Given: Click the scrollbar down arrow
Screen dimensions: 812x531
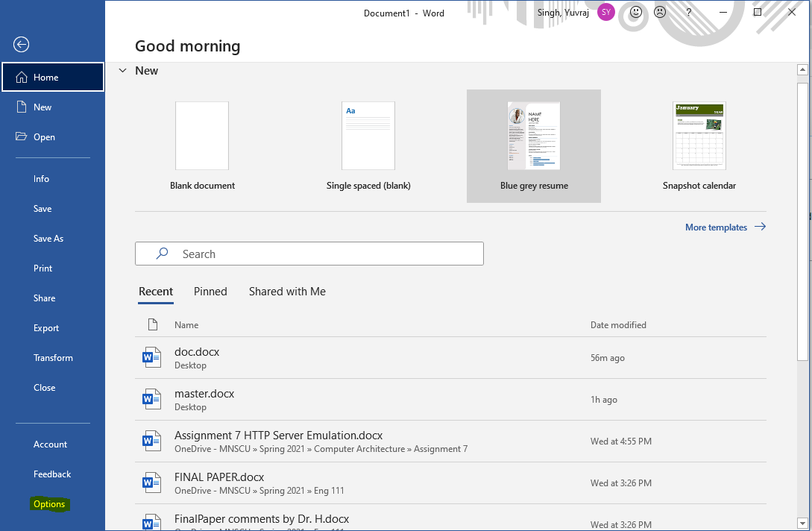Looking at the screenshot, I should tap(802, 523).
